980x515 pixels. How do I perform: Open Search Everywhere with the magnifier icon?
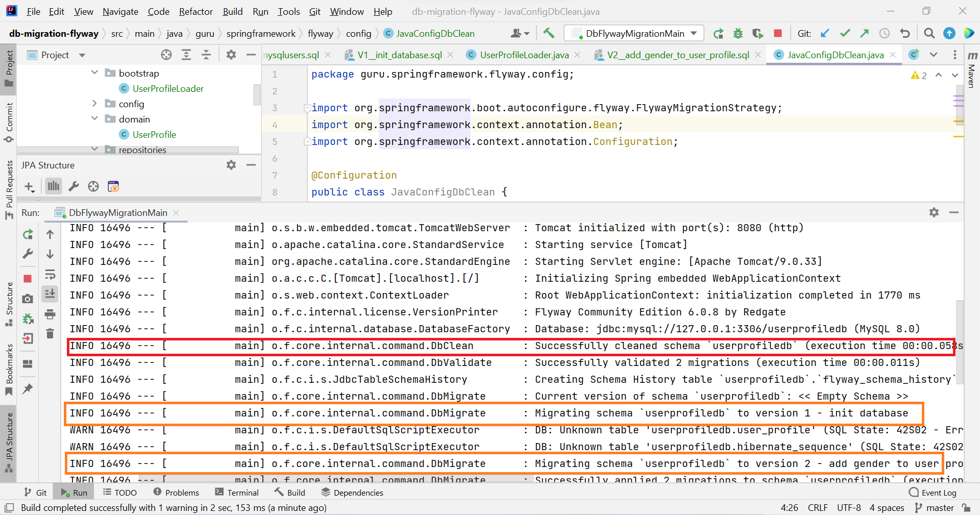point(929,33)
